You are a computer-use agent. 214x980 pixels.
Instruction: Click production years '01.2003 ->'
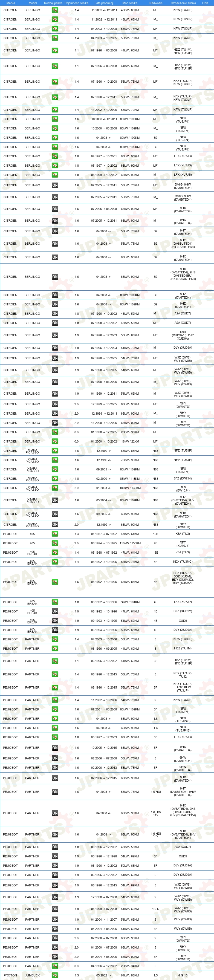(104, 488)
